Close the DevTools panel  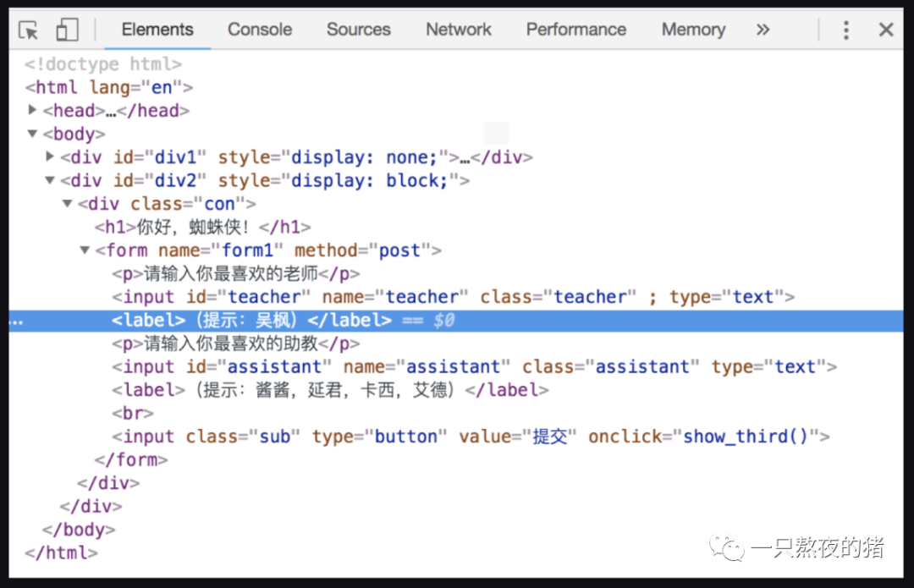point(886,30)
